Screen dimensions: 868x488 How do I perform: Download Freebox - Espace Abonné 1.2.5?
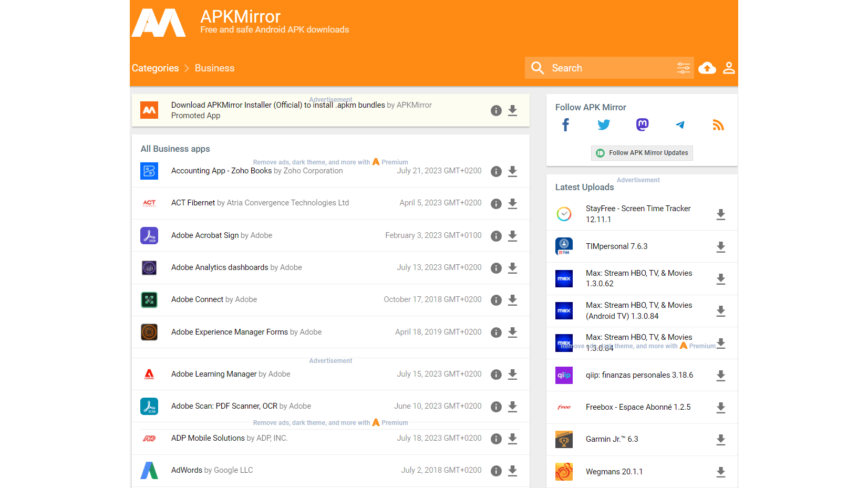point(721,408)
